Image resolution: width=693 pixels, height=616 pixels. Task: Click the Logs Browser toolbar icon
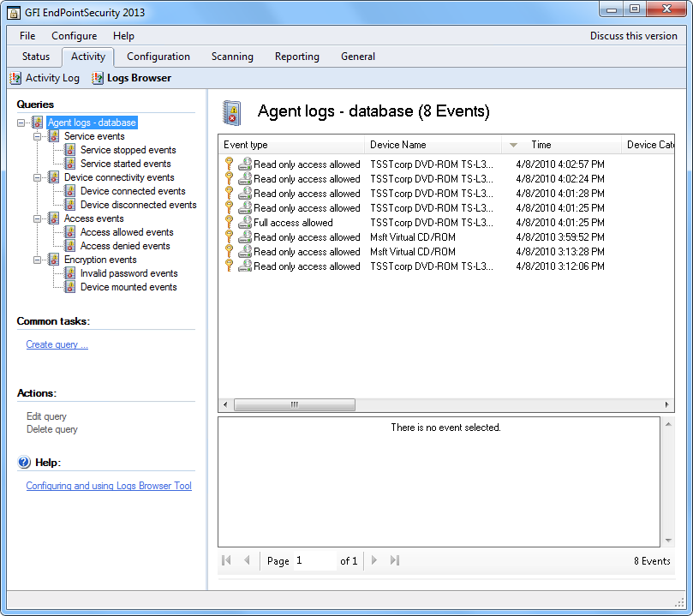coord(98,78)
